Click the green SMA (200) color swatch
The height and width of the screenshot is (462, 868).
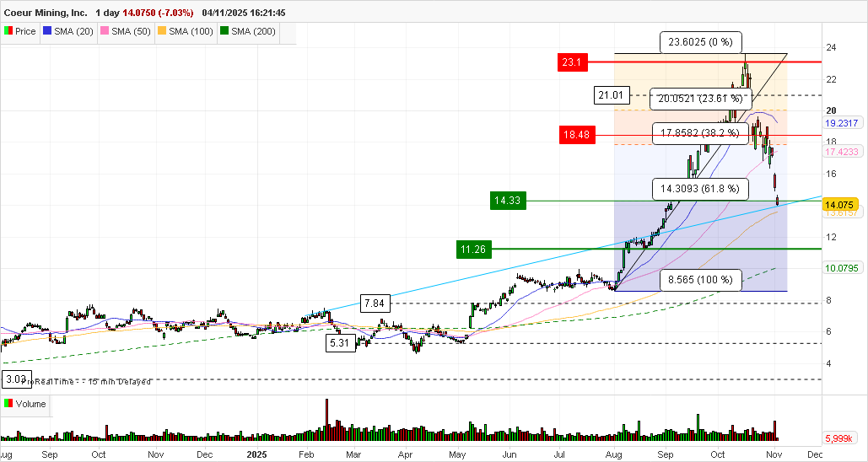click(x=224, y=31)
